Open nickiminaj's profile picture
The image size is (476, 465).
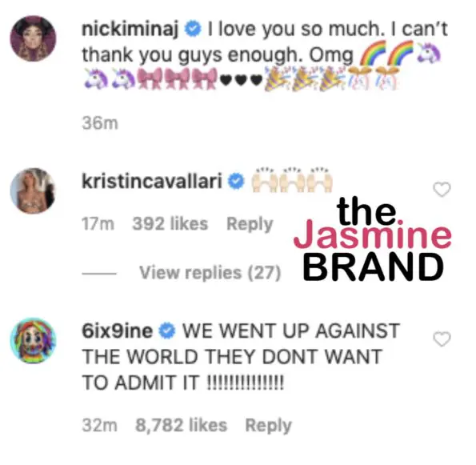pos(34,38)
